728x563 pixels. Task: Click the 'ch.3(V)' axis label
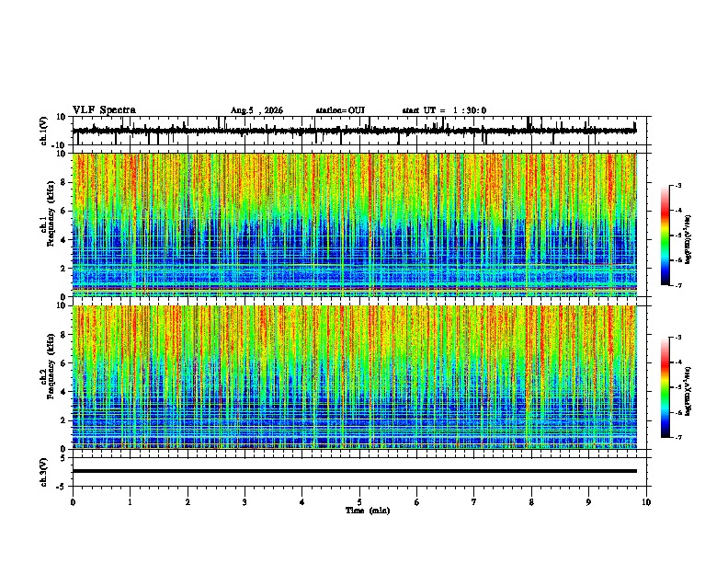[44, 472]
